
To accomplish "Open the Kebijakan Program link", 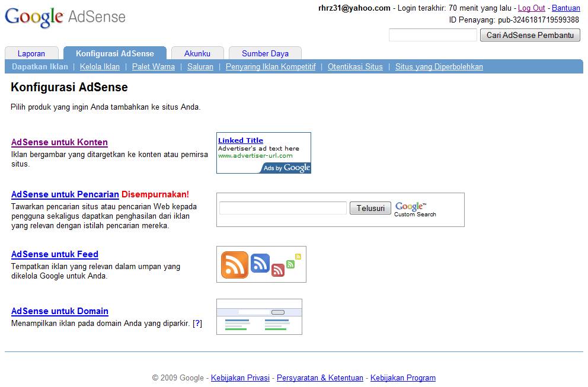I will tap(403, 378).
